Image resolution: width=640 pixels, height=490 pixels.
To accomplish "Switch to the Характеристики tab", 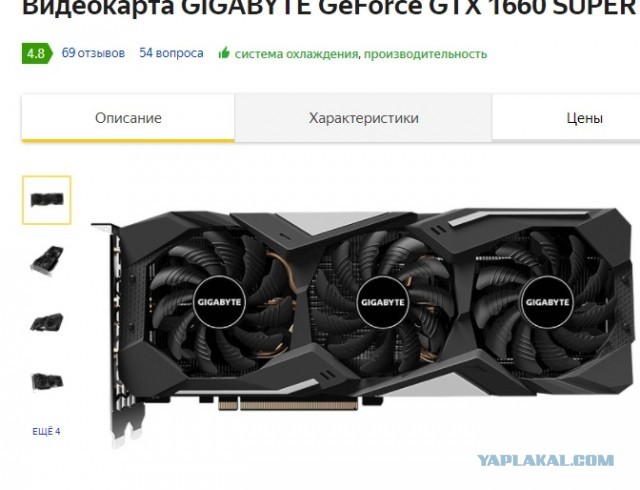I will 363,118.
